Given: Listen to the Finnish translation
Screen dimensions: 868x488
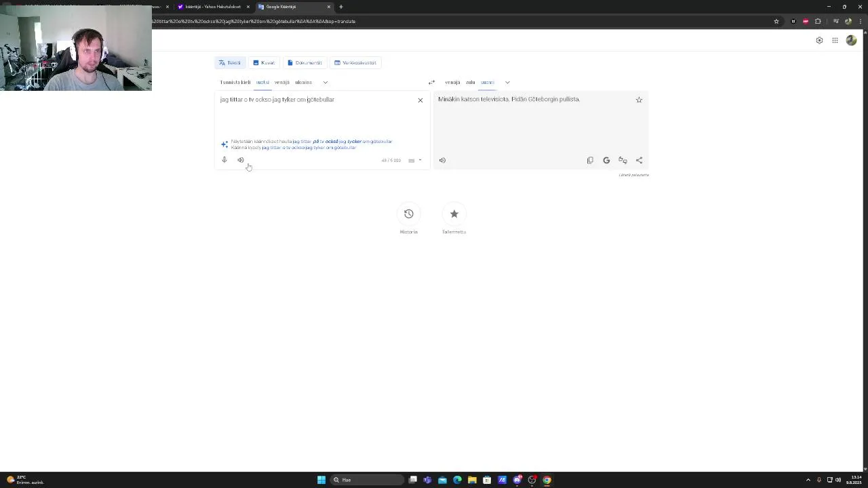Looking at the screenshot, I should coord(442,161).
